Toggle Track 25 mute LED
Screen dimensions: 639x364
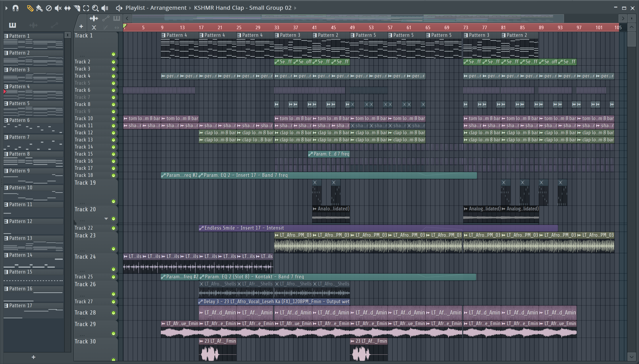click(113, 277)
